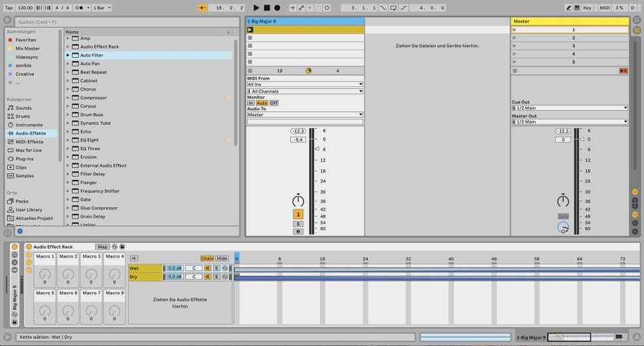Expand the Compressor folder
The image size is (644, 346).
pyautogui.click(x=68, y=98)
